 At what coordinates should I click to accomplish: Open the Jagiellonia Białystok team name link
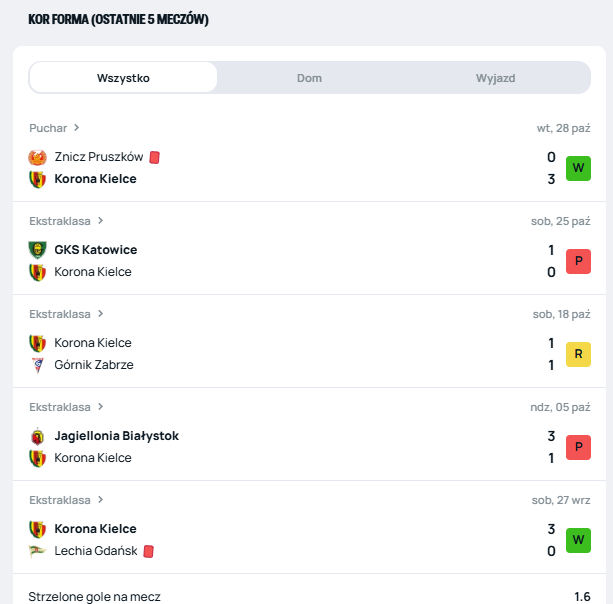point(116,436)
